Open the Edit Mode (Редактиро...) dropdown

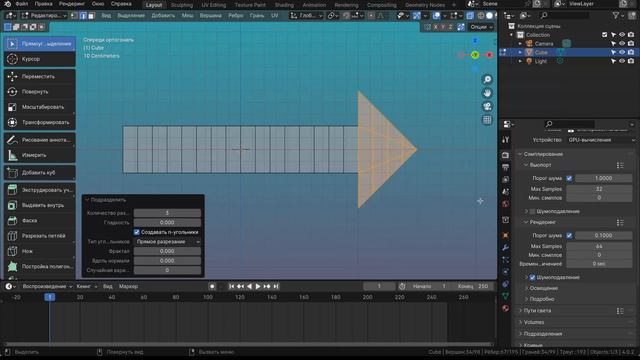point(44,16)
